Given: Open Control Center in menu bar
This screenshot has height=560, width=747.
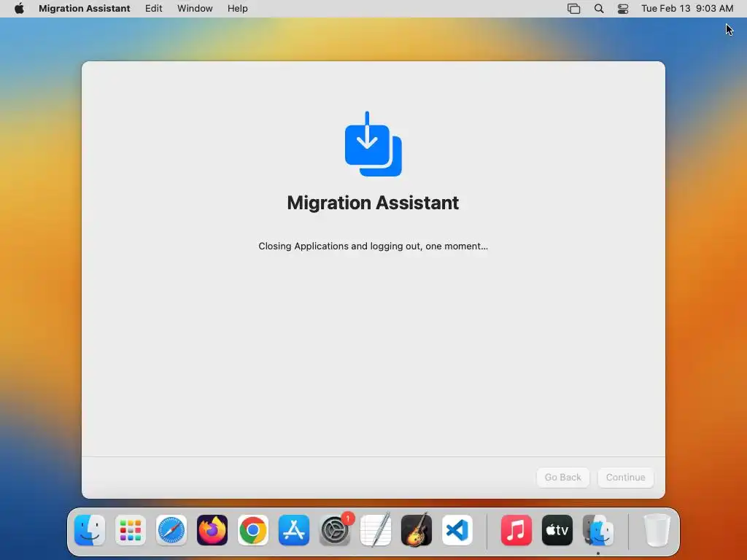Looking at the screenshot, I should click(623, 9).
